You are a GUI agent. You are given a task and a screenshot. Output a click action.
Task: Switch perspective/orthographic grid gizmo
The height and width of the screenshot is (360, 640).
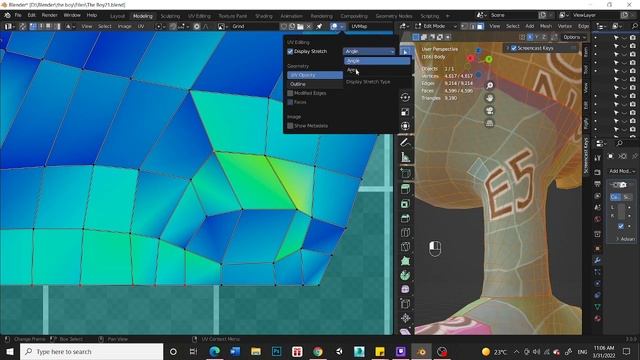point(489,123)
